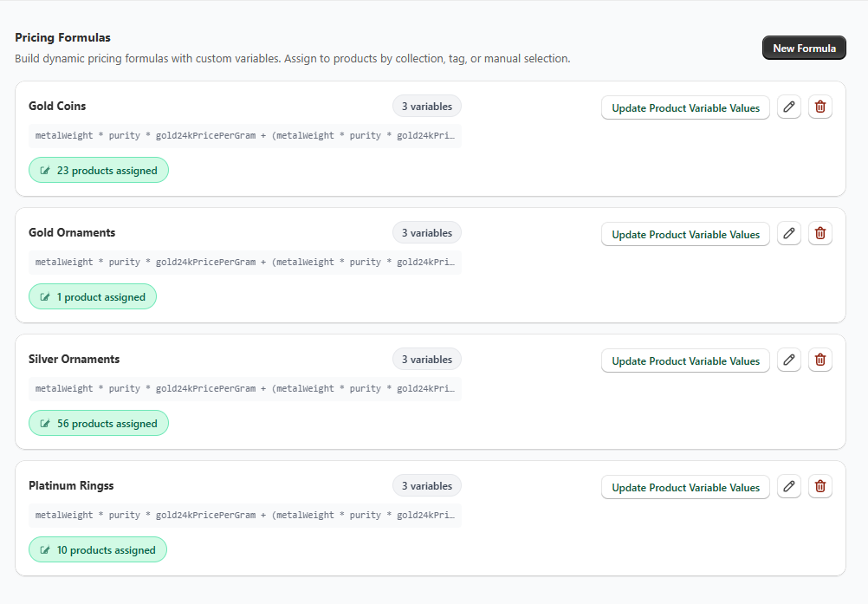Open the pencil editor for Silver Ornaments
The height and width of the screenshot is (604, 868).
tap(788, 360)
